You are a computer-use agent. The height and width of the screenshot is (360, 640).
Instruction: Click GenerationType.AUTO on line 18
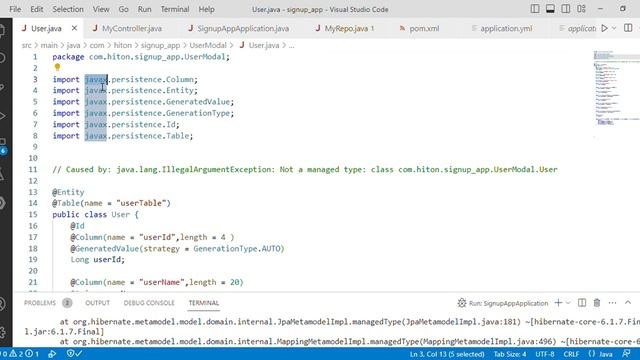point(238,248)
